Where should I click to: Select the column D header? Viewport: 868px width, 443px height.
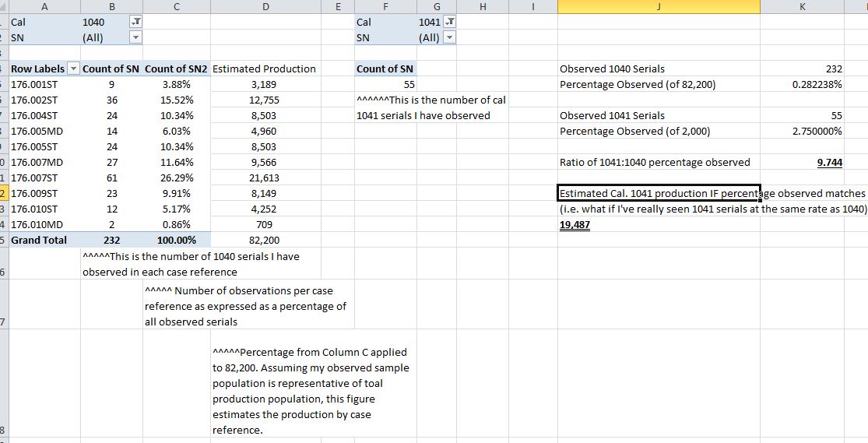266,6
